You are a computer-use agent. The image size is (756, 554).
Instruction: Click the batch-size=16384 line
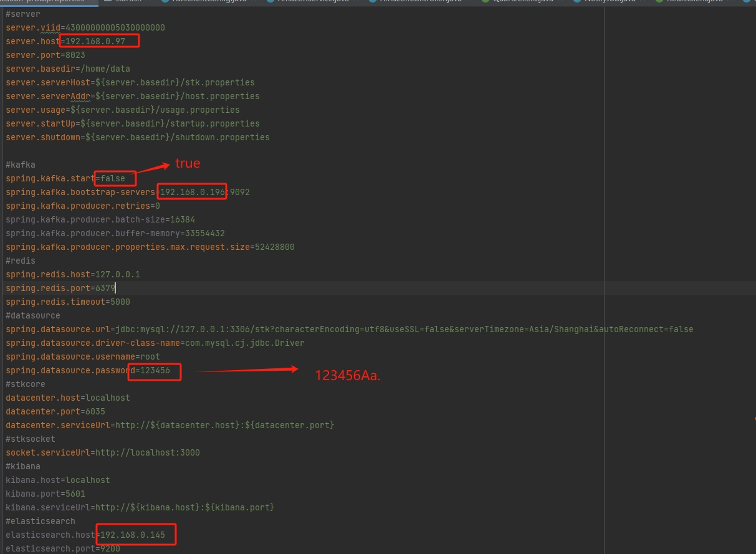[x=100, y=219]
